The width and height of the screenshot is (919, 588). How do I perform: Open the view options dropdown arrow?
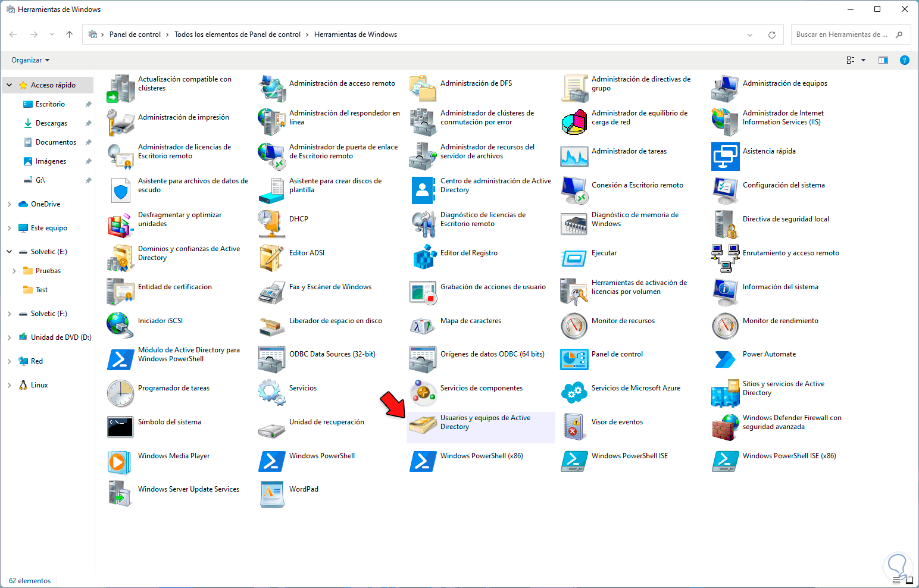pyautogui.click(x=863, y=60)
